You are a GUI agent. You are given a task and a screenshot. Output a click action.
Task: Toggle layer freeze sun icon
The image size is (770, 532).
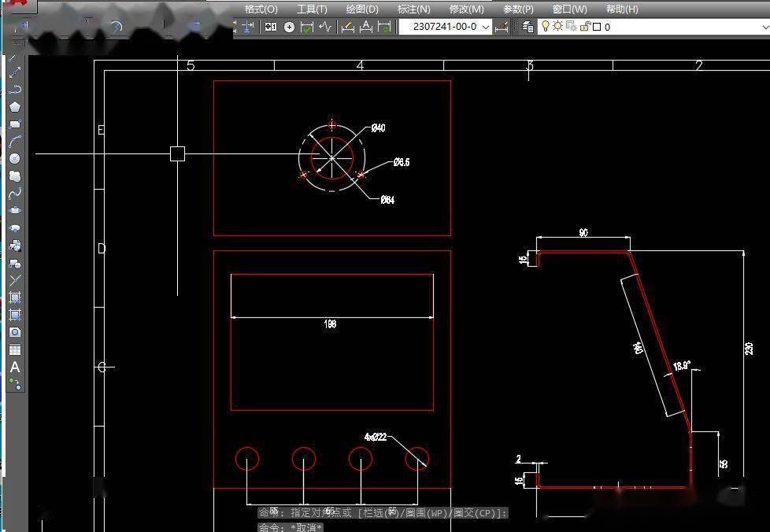tap(557, 27)
